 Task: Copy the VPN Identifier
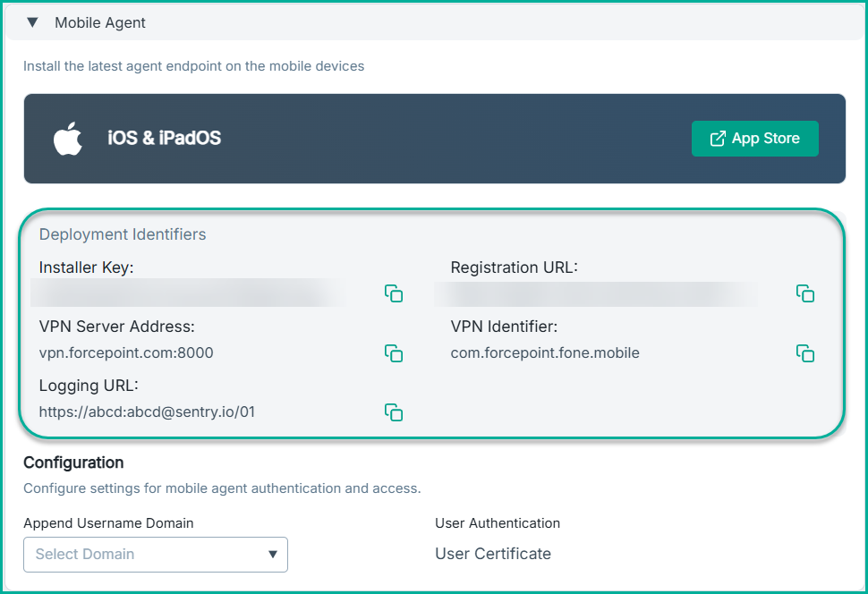[x=805, y=353]
